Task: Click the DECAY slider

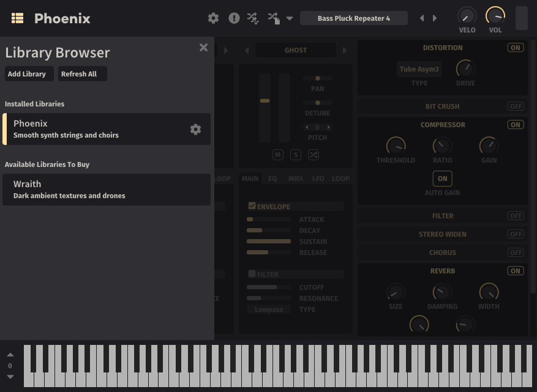Action: point(269,231)
